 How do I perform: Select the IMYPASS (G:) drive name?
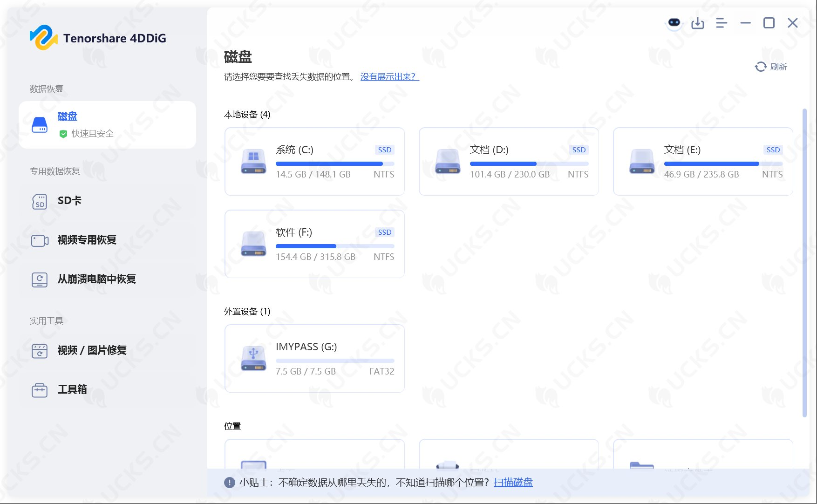click(x=306, y=347)
